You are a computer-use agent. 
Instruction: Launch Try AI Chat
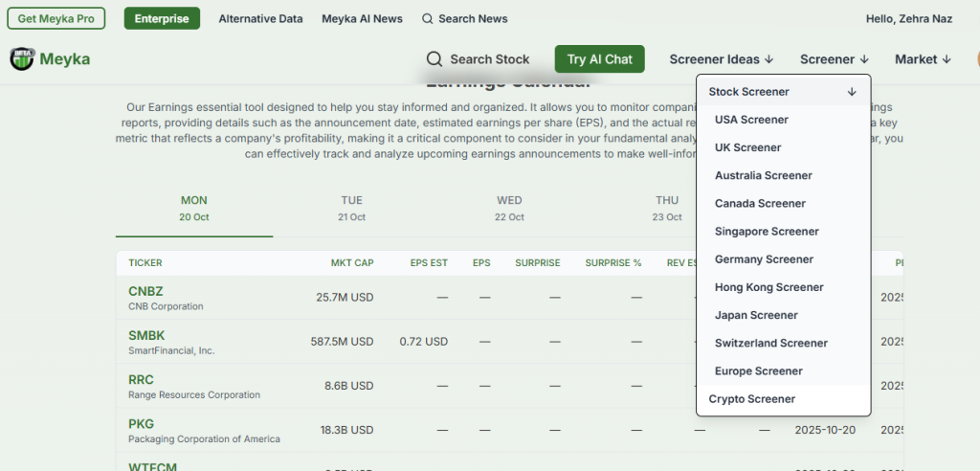[x=599, y=59]
